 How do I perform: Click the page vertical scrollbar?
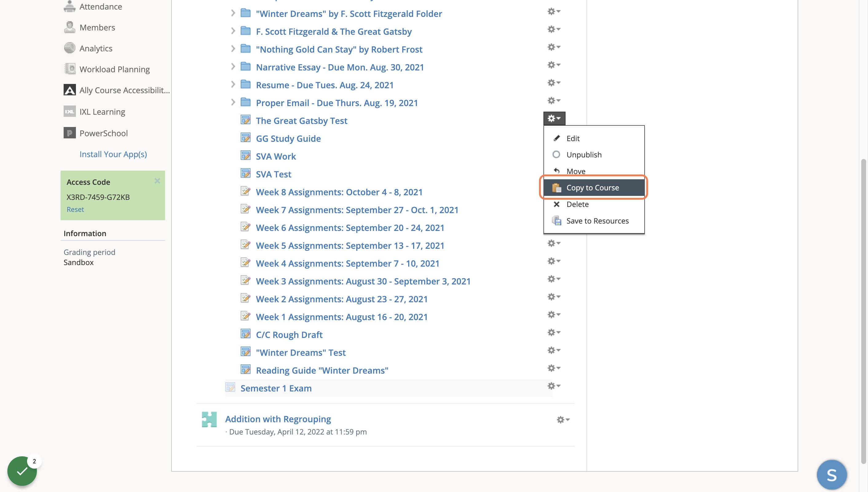point(863,311)
